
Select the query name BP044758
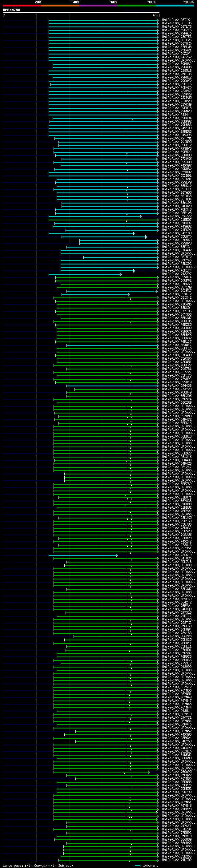[x=11, y=10]
